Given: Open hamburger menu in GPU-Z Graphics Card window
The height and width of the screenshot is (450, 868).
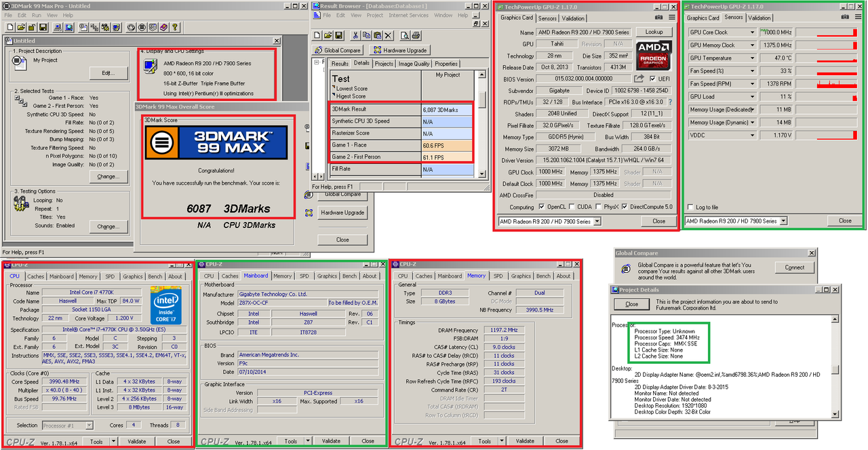Looking at the screenshot, I should [672, 18].
